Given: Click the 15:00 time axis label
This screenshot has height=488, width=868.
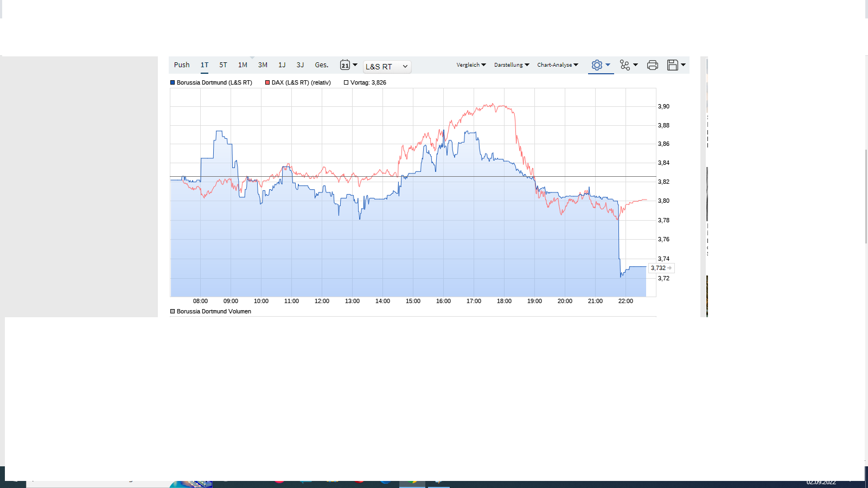Looking at the screenshot, I should (x=413, y=301).
